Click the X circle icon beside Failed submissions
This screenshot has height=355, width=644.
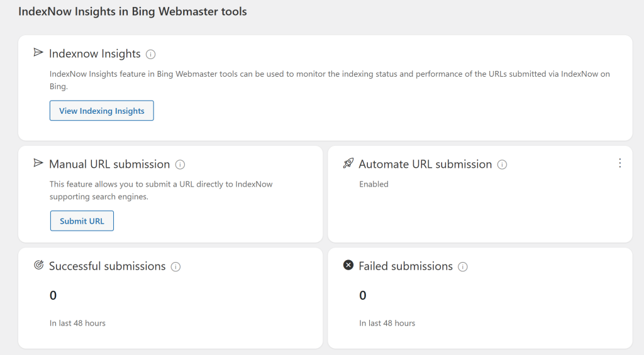348,265
